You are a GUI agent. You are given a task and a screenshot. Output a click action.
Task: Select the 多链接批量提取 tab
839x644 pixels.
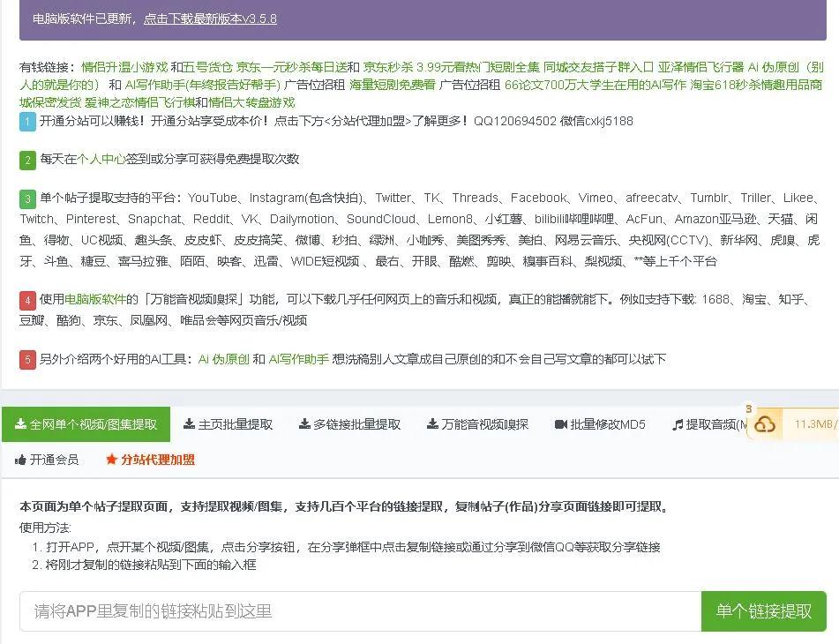[349, 424]
